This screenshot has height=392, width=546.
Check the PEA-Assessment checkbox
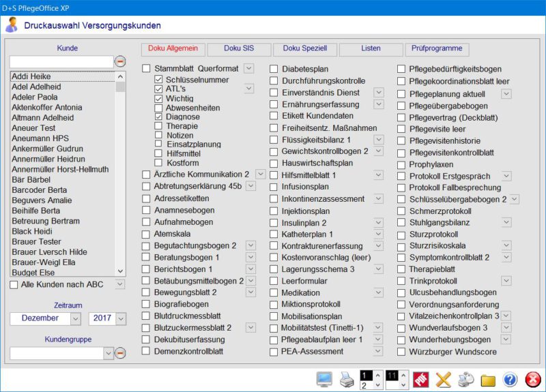click(x=274, y=352)
